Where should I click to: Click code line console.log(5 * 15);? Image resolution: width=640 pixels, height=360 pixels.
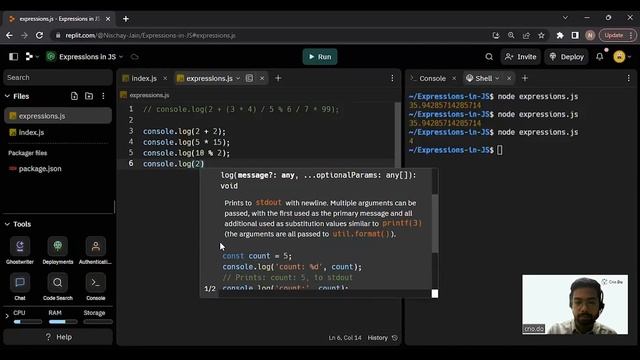[x=187, y=142]
